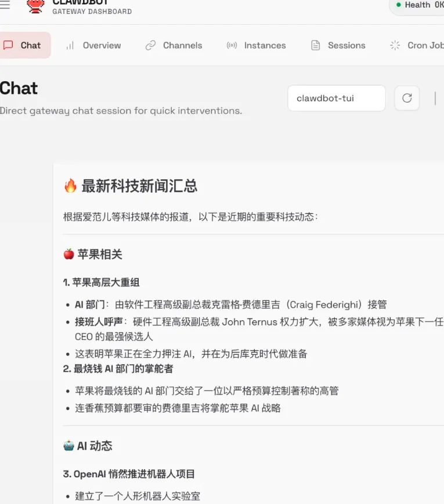Click the robot emoji beside AI 动态
The image size is (444, 504).
point(69,446)
